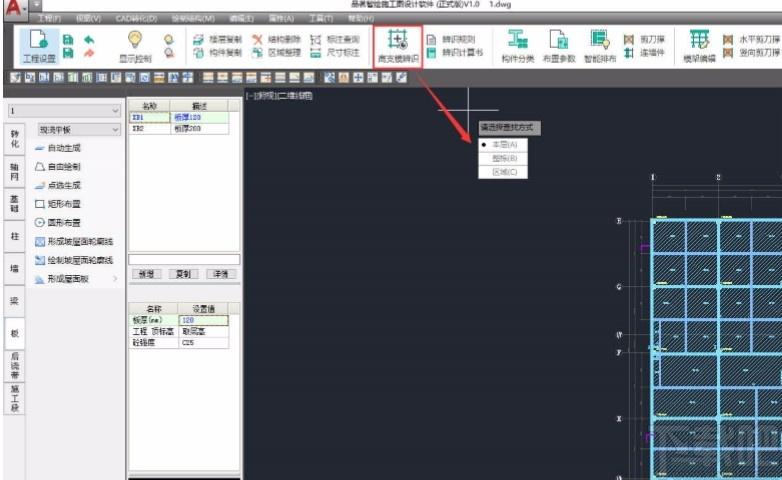Select the 本层(A) radio option
Viewport: 782px width, 480px height.
point(503,144)
